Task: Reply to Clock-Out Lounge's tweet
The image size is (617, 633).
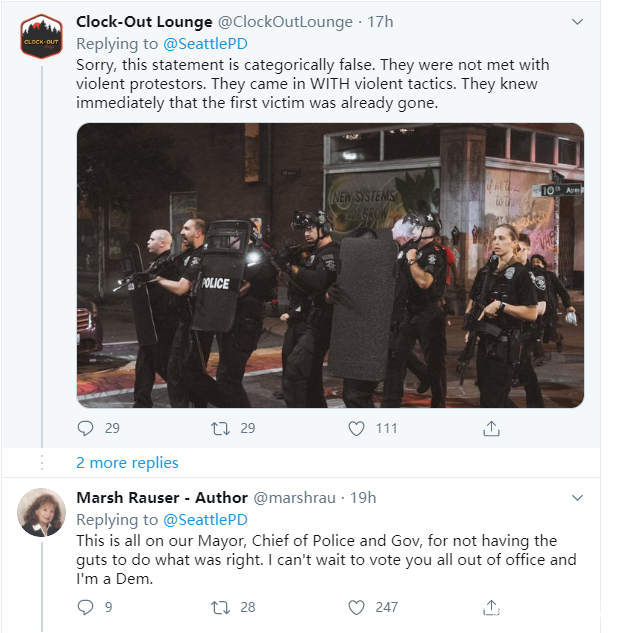Action: 86,428
